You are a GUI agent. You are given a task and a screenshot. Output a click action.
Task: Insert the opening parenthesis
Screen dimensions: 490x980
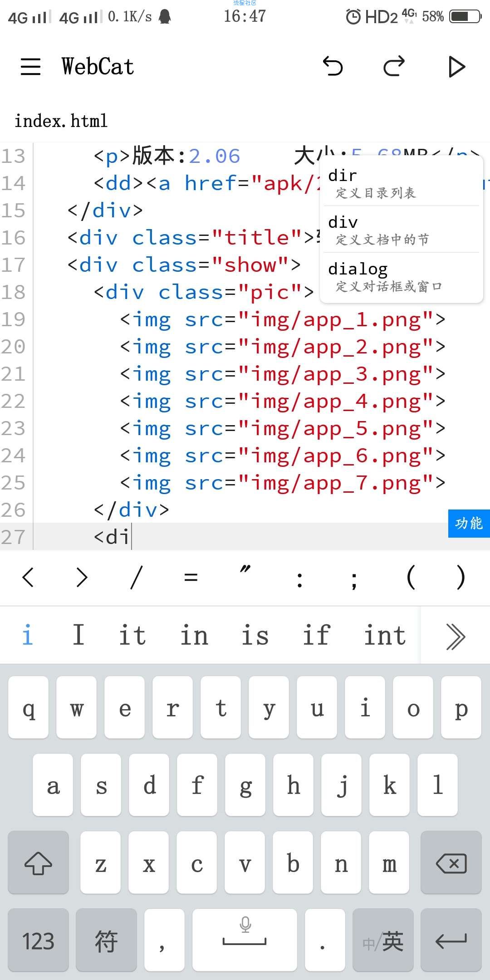[410, 578]
